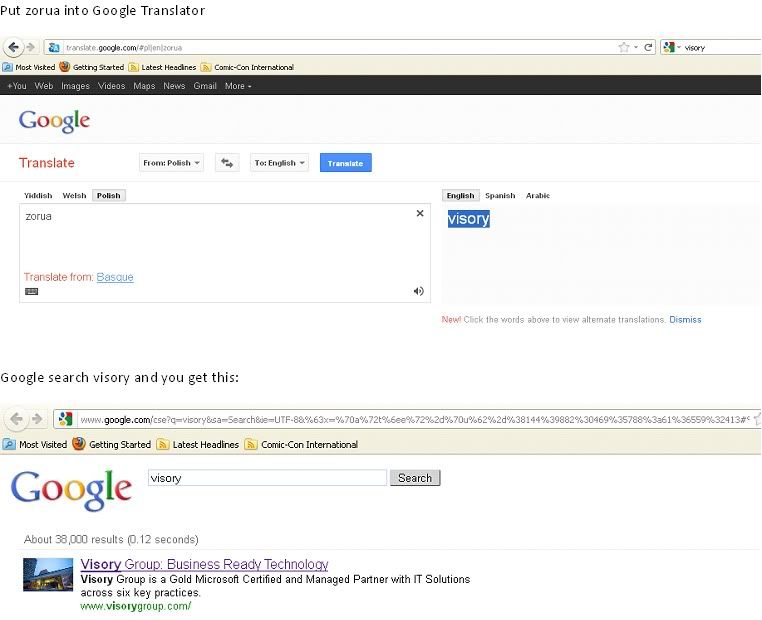Swap the translation languages
The width and height of the screenshot is (762, 620).
pos(227,163)
